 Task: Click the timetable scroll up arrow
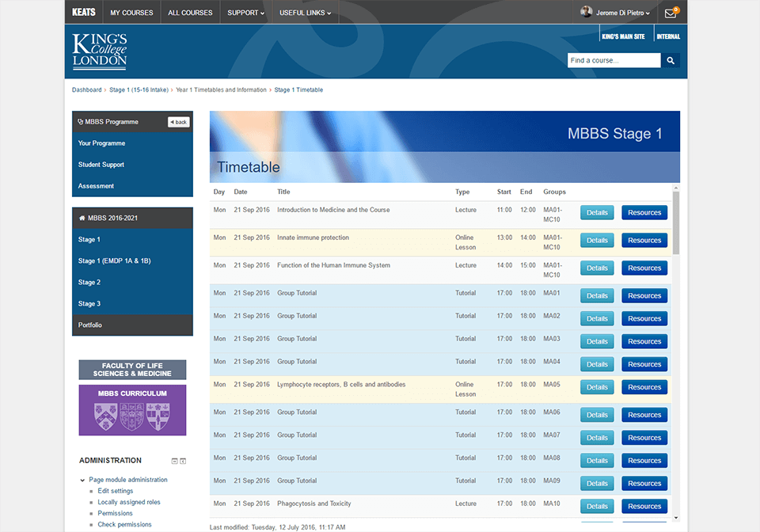(676, 188)
